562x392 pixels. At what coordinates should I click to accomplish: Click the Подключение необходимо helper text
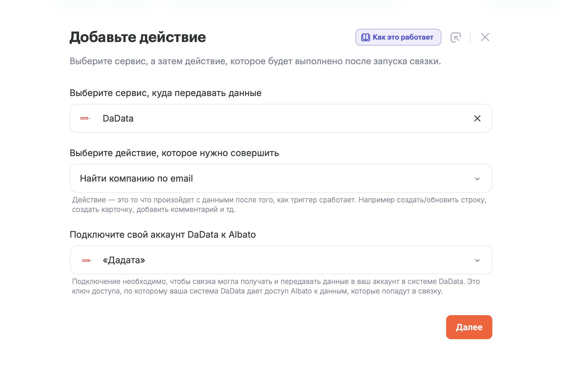coord(276,286)
